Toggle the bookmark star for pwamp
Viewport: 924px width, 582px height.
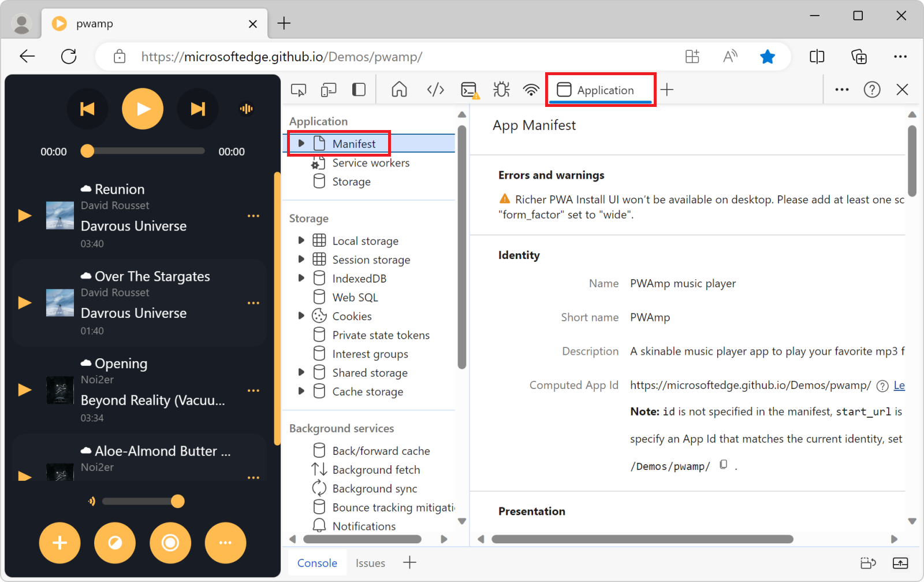[x=767, y=57]
